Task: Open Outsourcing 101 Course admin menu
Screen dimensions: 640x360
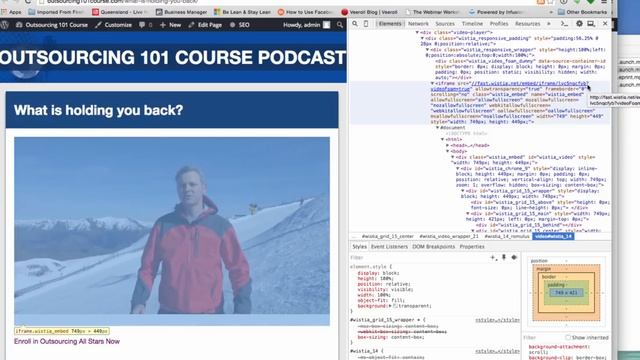Action: click(x=52, y=25)
